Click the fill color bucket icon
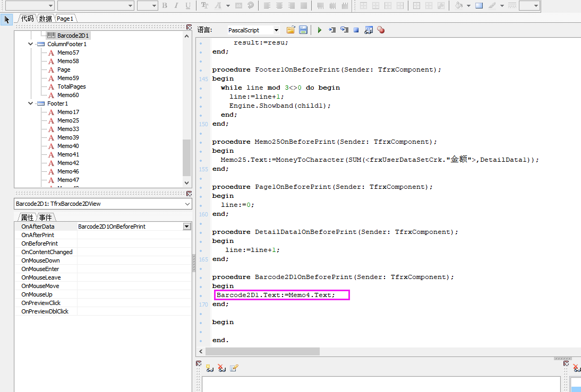Screen dimensions: 581x392 [x=459, y=5]
